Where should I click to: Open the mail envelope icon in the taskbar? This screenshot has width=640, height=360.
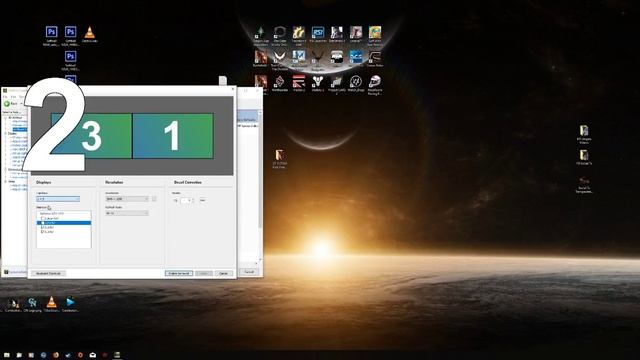[x=93, y=355]
